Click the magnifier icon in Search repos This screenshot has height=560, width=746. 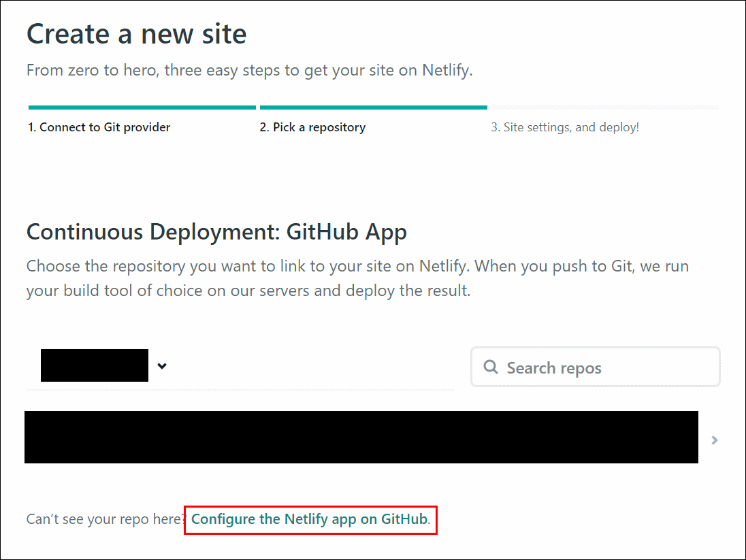tap(491, 367)
